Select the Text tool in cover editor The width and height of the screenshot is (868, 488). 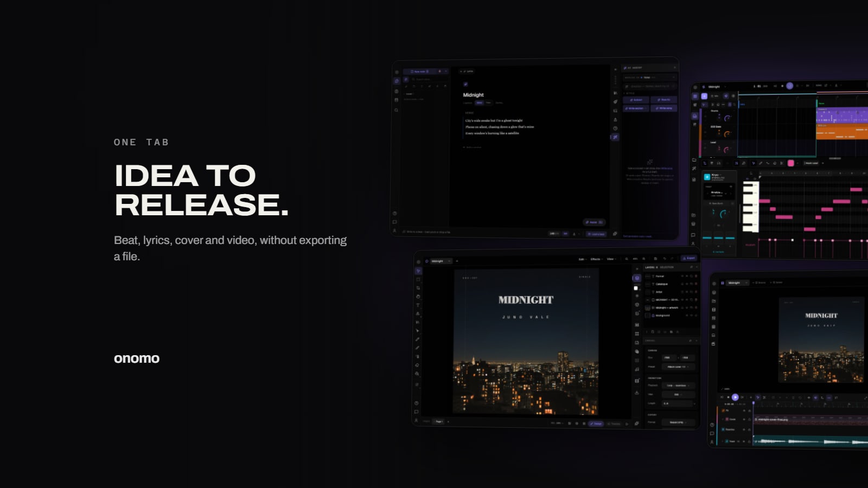pyautogui.click(x=418, y=305)
